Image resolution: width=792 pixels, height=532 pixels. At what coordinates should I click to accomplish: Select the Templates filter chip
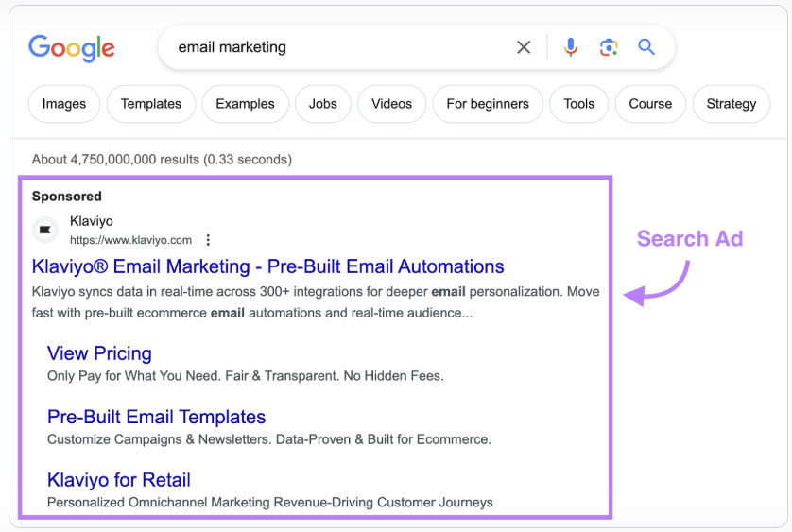click(x=151, y=104)
